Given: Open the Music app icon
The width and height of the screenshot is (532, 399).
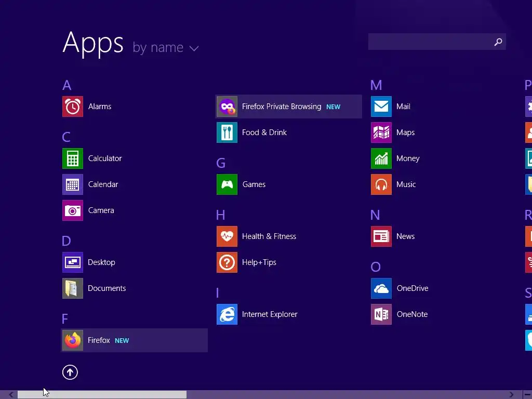Looking at the screenshot, I should click(x=381, y=184).
